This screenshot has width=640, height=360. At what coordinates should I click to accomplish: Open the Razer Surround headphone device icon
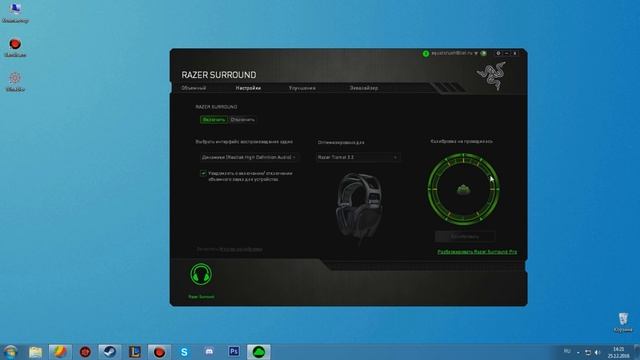(201, 274)
